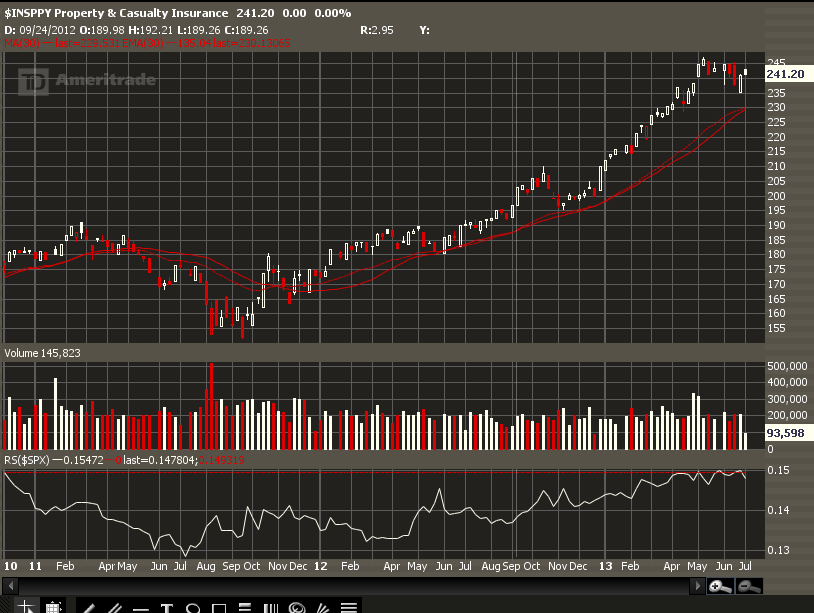Click the 11 year label on time axis
The height and width of the screenshot is (613, 814).
pos(35,566)
